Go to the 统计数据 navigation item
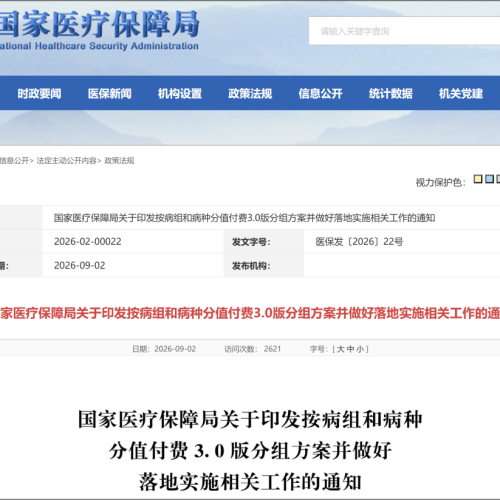This screenshot has height=500, width=500. pyautogui.click(x=391, y=94)
